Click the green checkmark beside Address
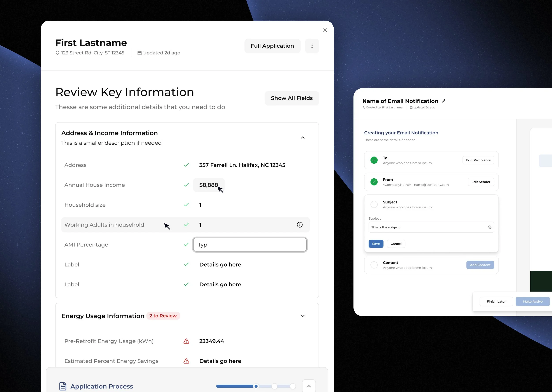Viewport: 552px width, 392px height. coord(186,165)
